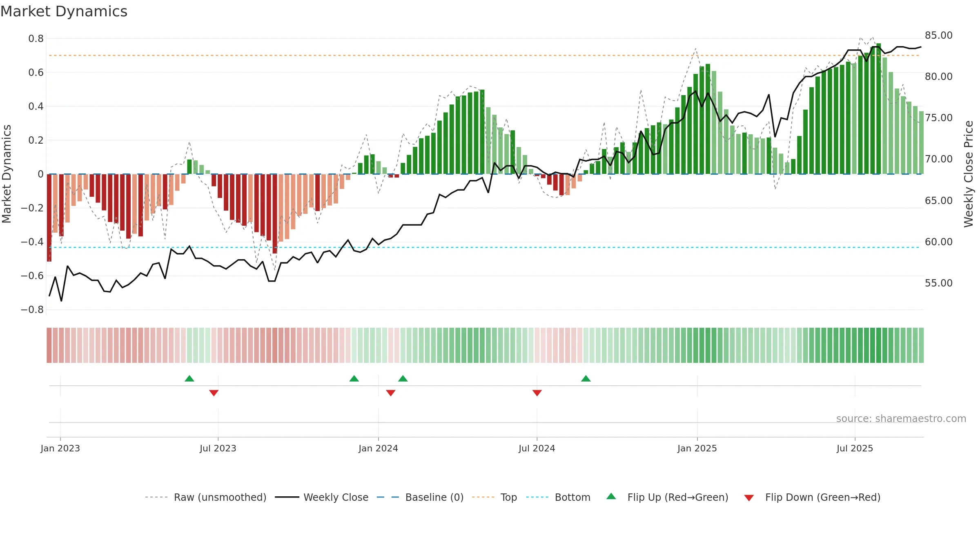Select the Flip Up marker in early 2024
Screen dimensions: 980x551
[x=403, y=378]
